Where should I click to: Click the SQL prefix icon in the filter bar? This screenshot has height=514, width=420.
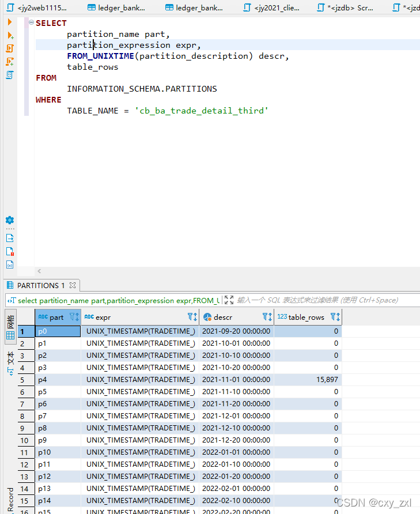pyautogui.click(x=12, y=301)
